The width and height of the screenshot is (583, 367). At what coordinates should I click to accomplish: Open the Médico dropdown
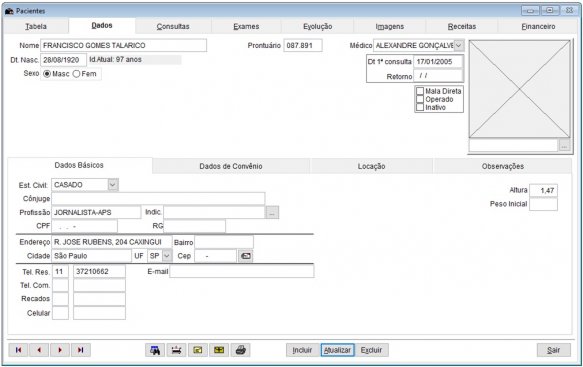[x=459, y=45]
